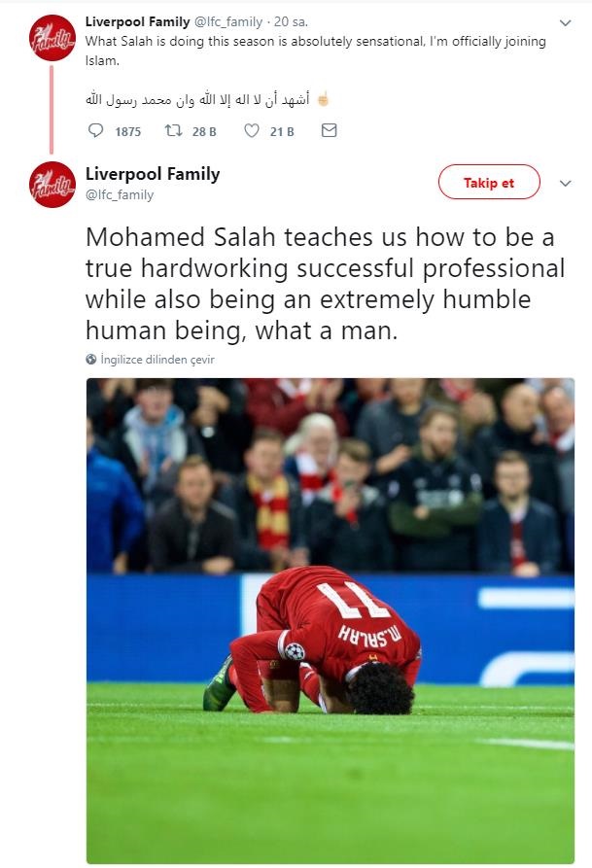Open Liverpool Family avatar on first tweet
The width and height of the screenshot is (592, 868).
(x=52, y=38)
